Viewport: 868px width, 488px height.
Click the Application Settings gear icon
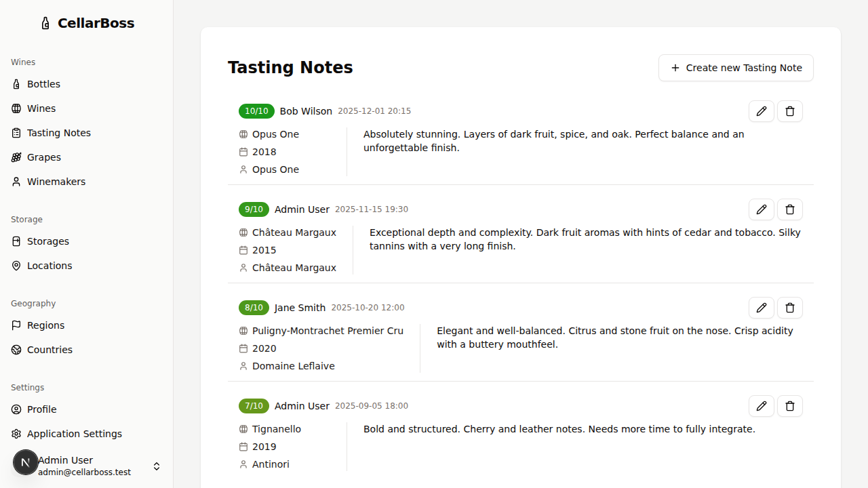(16, 434)
